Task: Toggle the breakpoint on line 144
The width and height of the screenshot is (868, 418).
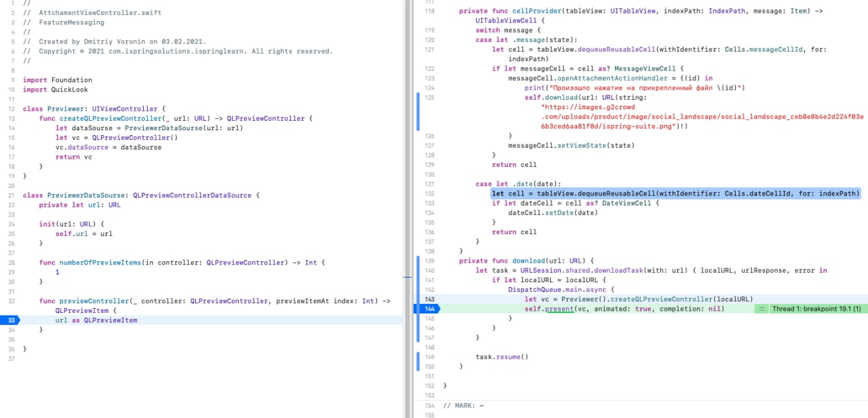Action: click(427, 309)
